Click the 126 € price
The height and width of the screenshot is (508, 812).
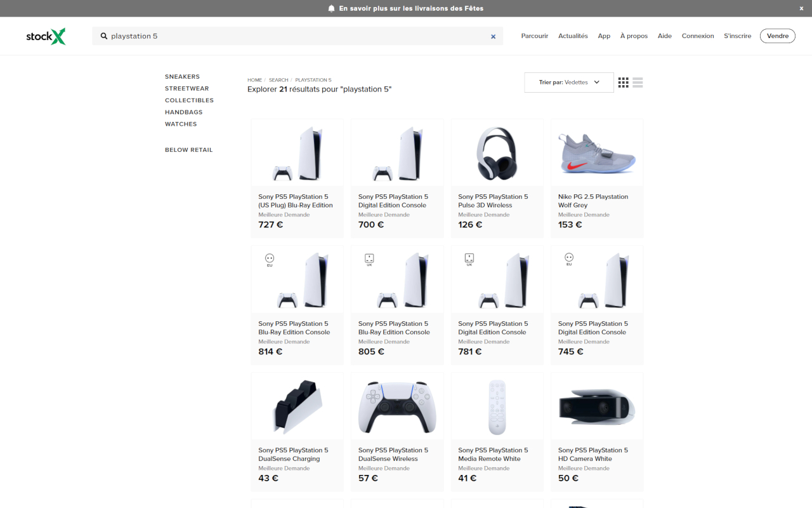[x=471, y=225]
